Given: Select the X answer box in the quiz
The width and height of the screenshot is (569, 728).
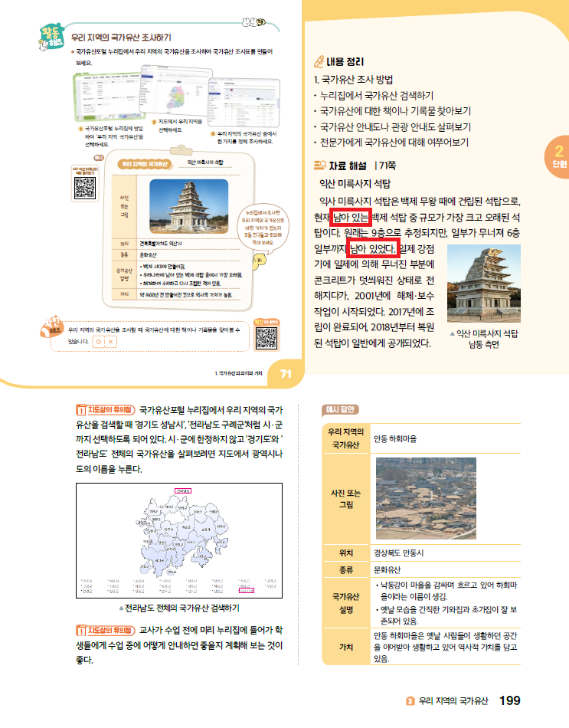Looking at the screenshot, I should coord(111,341).
